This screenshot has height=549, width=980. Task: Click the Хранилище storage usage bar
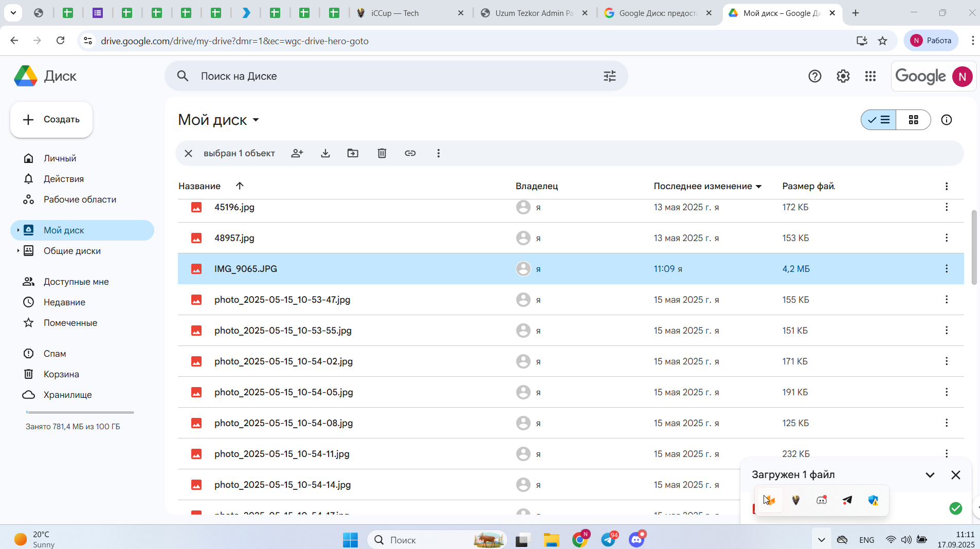pyautogui.click(x=80, y=412)
